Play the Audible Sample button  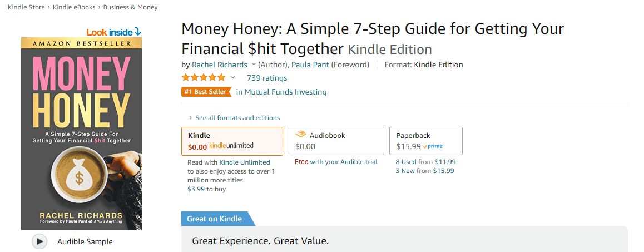click(x=39, y=241)
